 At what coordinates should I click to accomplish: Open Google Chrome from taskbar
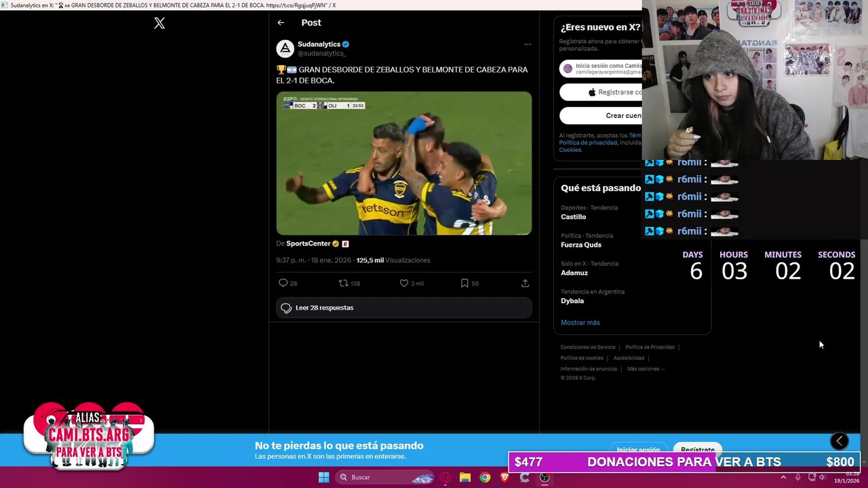point(485,477)
